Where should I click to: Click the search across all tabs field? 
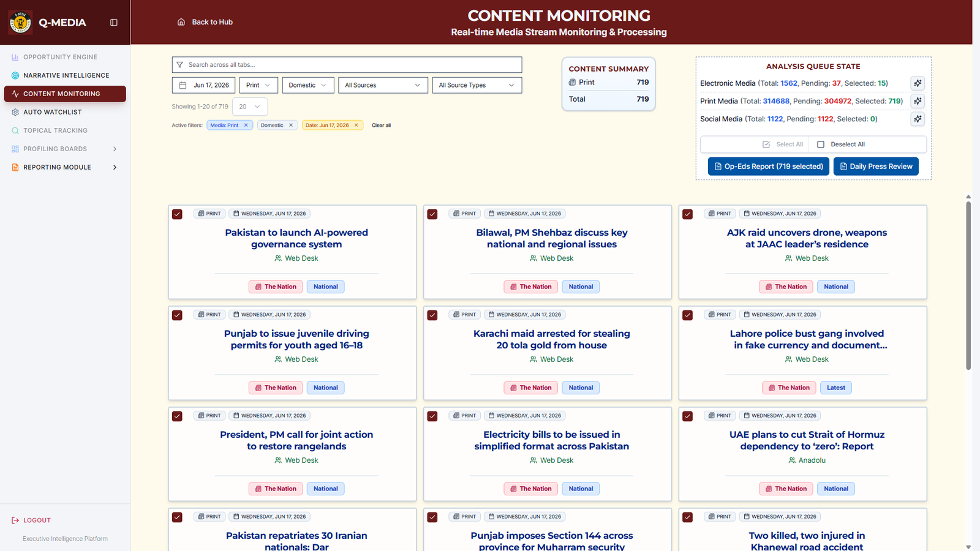(x=347, y=65)
